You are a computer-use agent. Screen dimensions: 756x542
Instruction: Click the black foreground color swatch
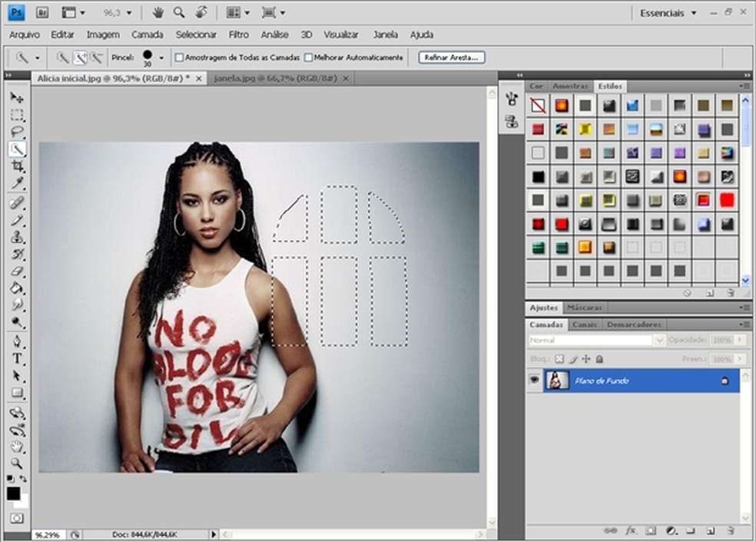pyautogui.click(x=14, y=494)
